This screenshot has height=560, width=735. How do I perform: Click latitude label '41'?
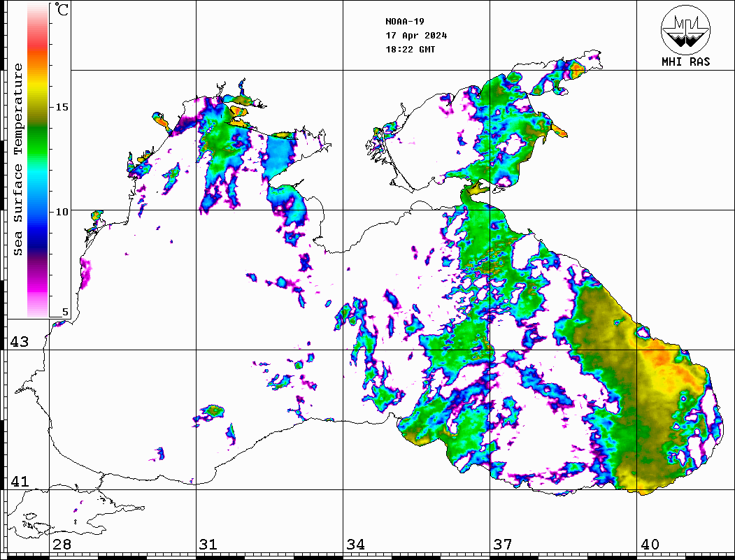click(x=19, y=481)
